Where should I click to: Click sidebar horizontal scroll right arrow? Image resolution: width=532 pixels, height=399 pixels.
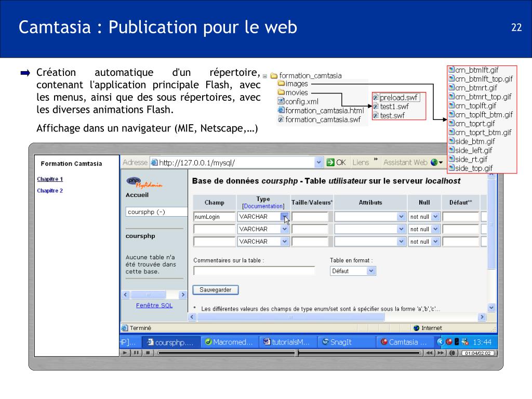[183, 295]
